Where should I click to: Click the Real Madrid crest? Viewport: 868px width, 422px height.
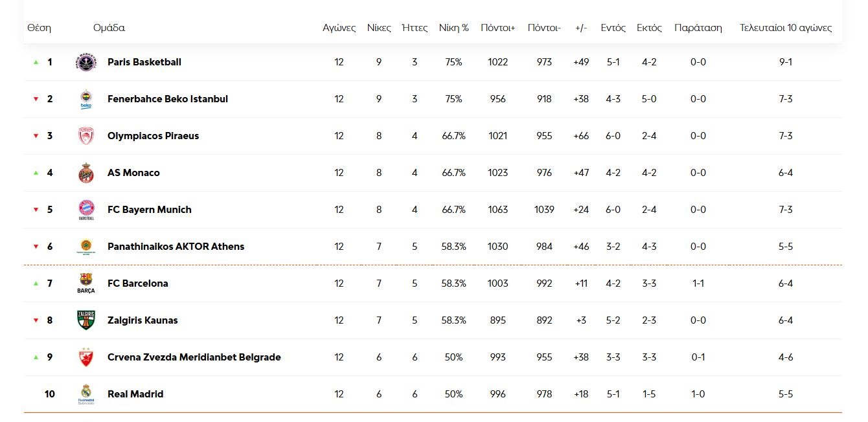click(x=86, y=394)
